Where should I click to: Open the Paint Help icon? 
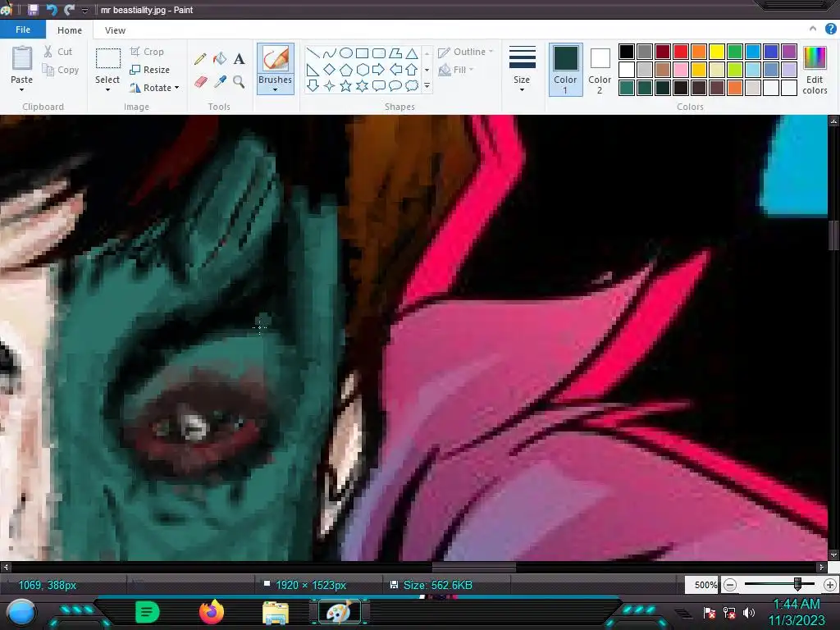[830, 29]
